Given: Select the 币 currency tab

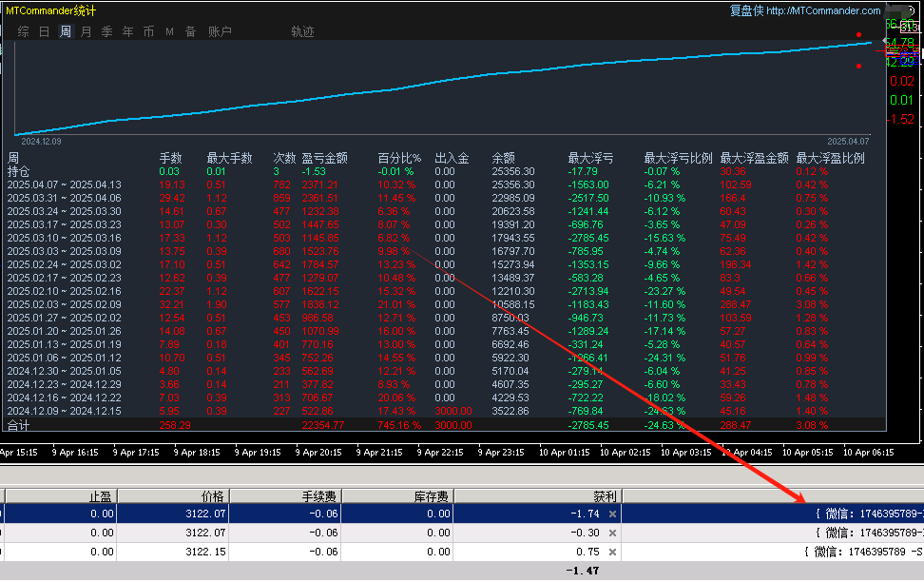Looking at the screenshot, I should click(x=148, y=31).
